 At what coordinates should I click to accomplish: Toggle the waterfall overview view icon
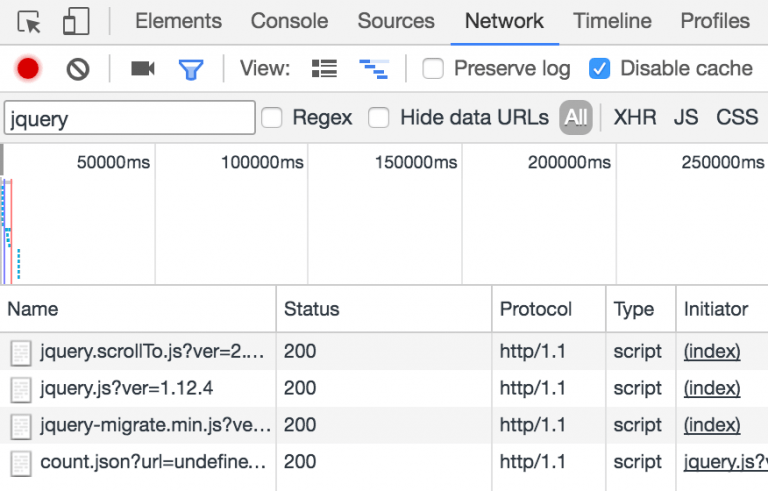[x=374, y=69]
